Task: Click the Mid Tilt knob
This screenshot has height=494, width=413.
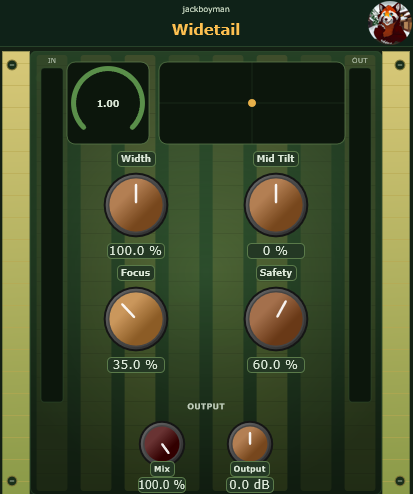Action: click(x=276, y=205)
